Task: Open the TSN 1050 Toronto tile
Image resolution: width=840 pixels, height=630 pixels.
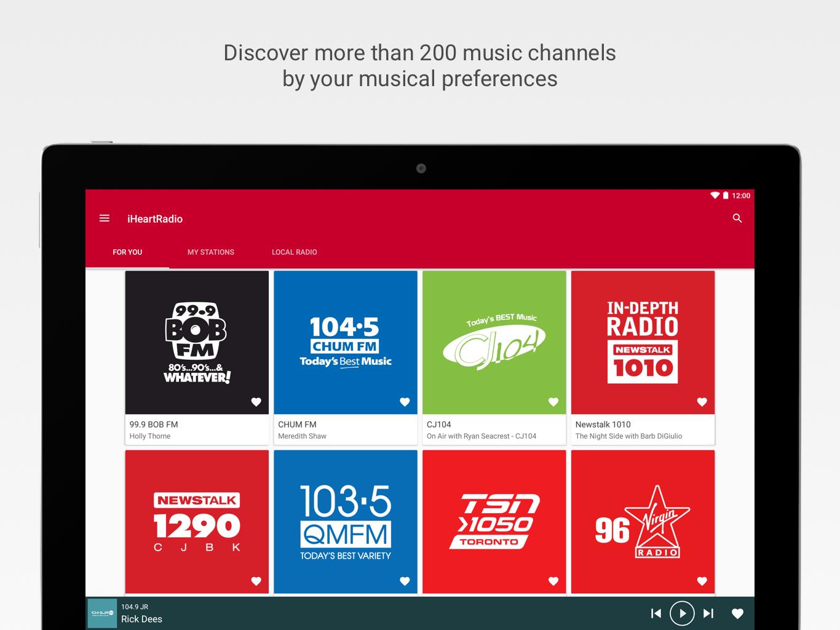Action: click(494, 522)
